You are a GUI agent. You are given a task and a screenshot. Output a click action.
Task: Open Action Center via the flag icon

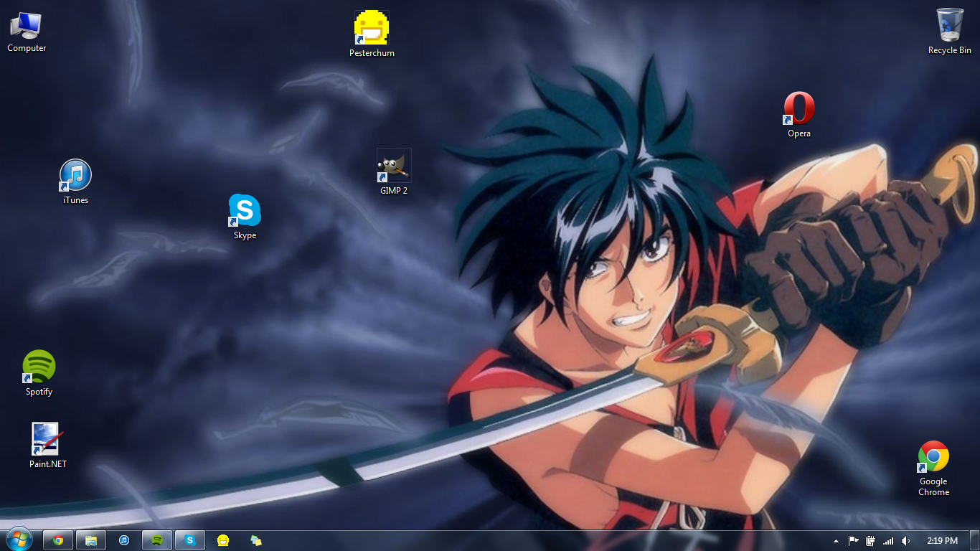click(853, 541)
